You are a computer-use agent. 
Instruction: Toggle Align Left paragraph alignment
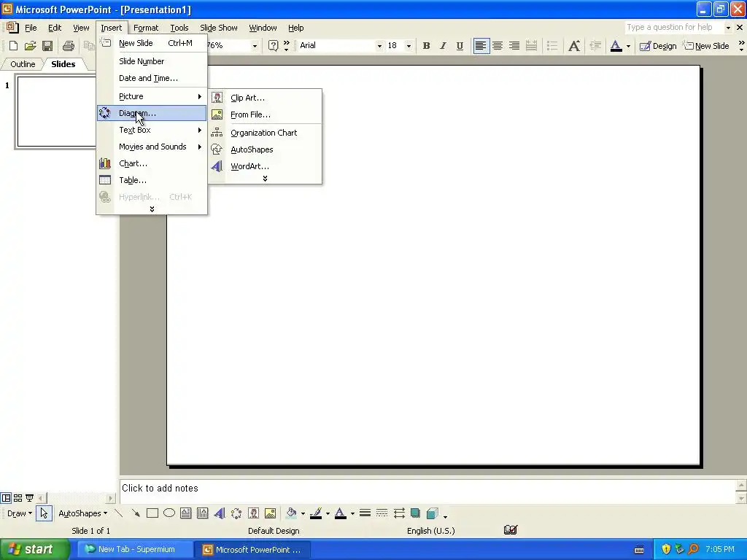coord(481,46)
